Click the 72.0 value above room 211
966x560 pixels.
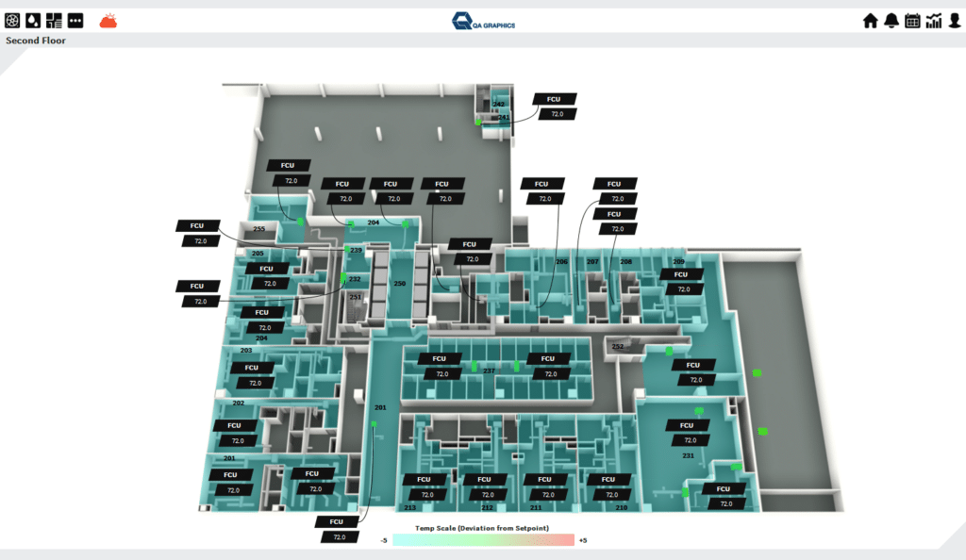[548, 495]
